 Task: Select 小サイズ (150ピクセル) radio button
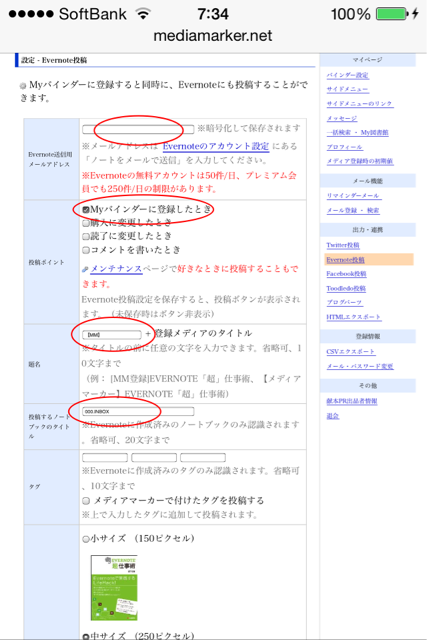86,539
